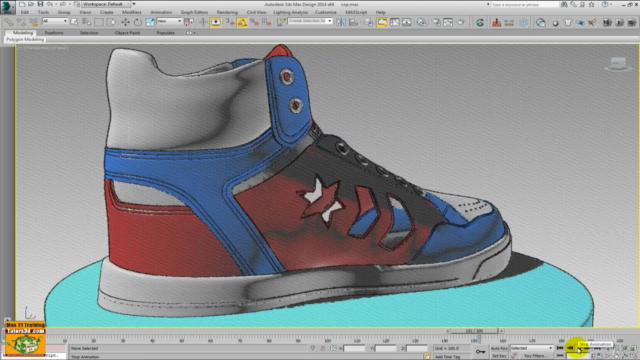Toggle the Window/Crossing selection icon

click(111, 22)
